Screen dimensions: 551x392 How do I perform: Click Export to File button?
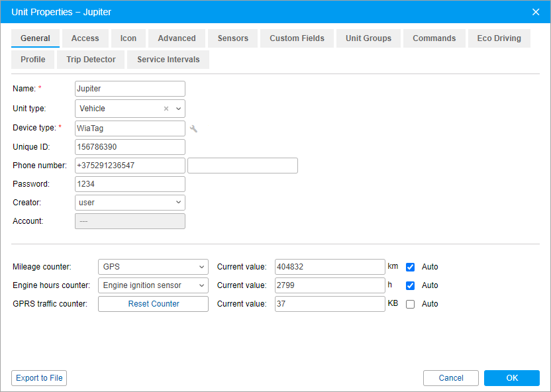(x=39, y=378)
